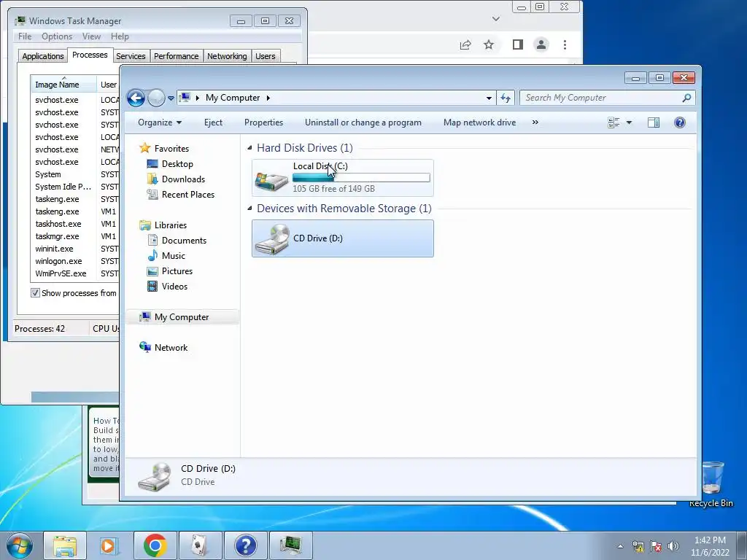
Task: Switch to Users tab in Task Manager
Action: pos(265,56)
